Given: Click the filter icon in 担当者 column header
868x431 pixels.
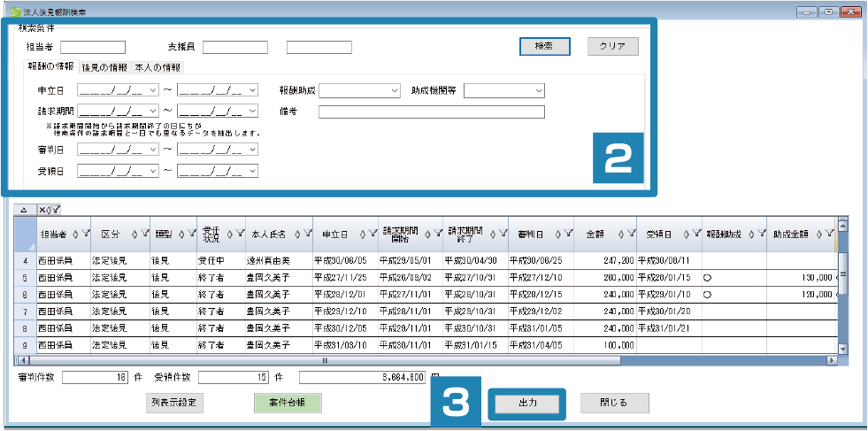Looking at the screenshot, I should click(x=87, y=235).
